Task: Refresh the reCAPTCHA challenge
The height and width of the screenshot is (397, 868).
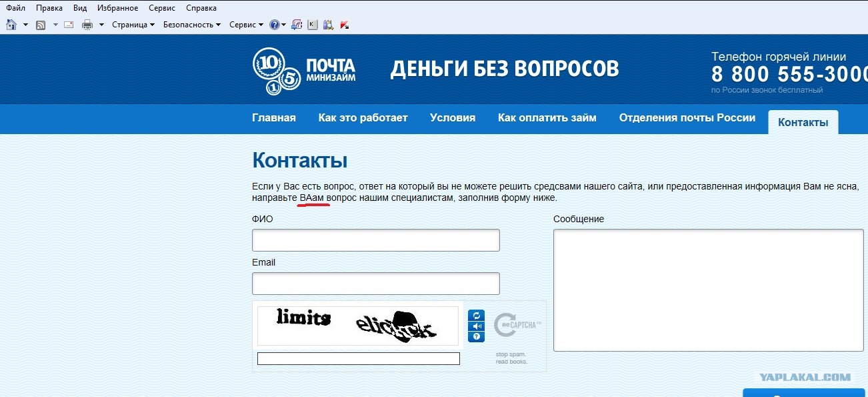Action: (476, 316)
